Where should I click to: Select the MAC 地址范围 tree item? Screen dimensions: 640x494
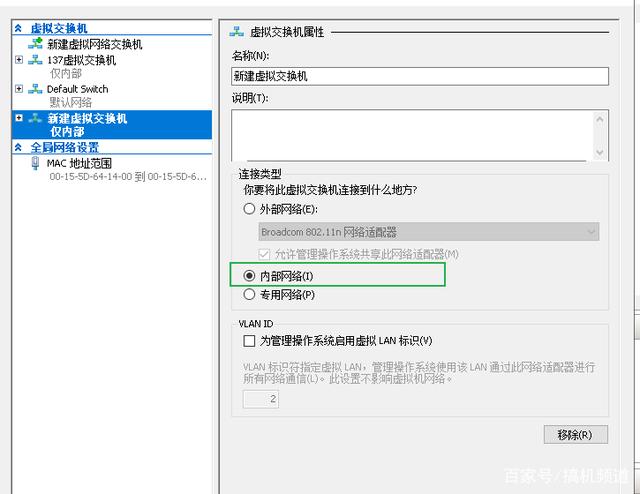point(79,163)
